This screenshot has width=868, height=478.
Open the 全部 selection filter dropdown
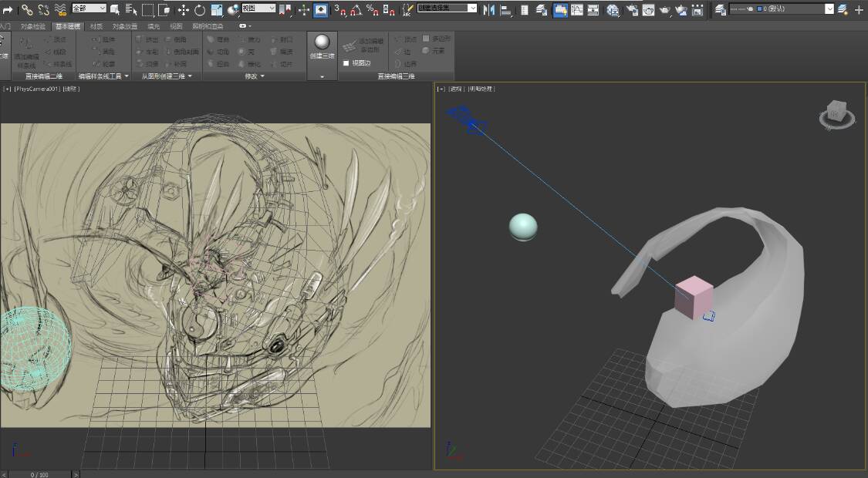click(89, 8)
